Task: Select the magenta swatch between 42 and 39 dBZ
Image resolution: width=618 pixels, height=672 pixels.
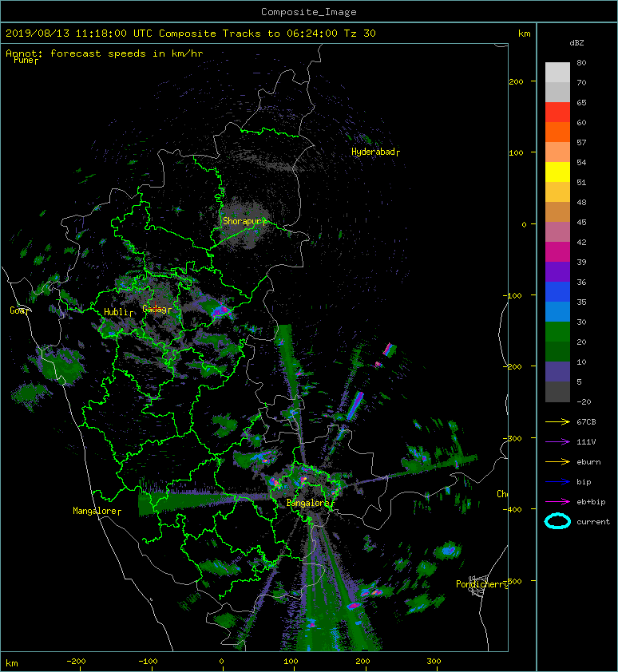Action: pos(557,252)
